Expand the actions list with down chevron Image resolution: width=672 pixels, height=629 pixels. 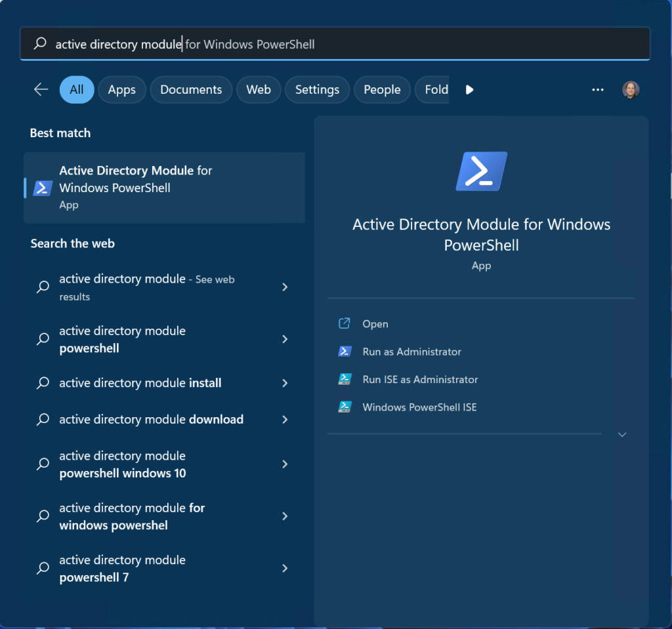(x=622, y=434)
